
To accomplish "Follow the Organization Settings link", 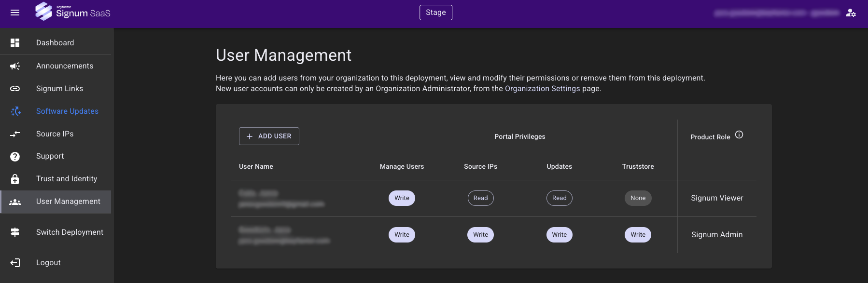I will point(542,89).
